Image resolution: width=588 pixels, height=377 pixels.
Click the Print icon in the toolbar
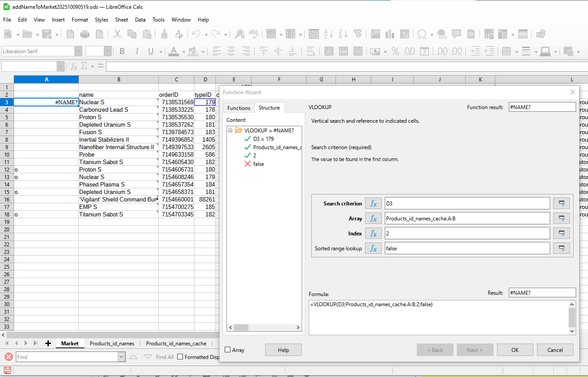(85, 34)
